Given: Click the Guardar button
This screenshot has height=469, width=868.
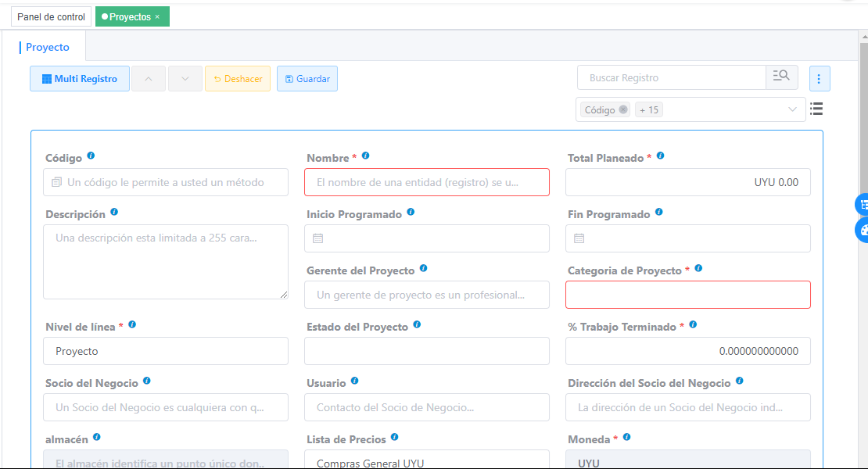Looking at the screenshot, I should [307, 79].
